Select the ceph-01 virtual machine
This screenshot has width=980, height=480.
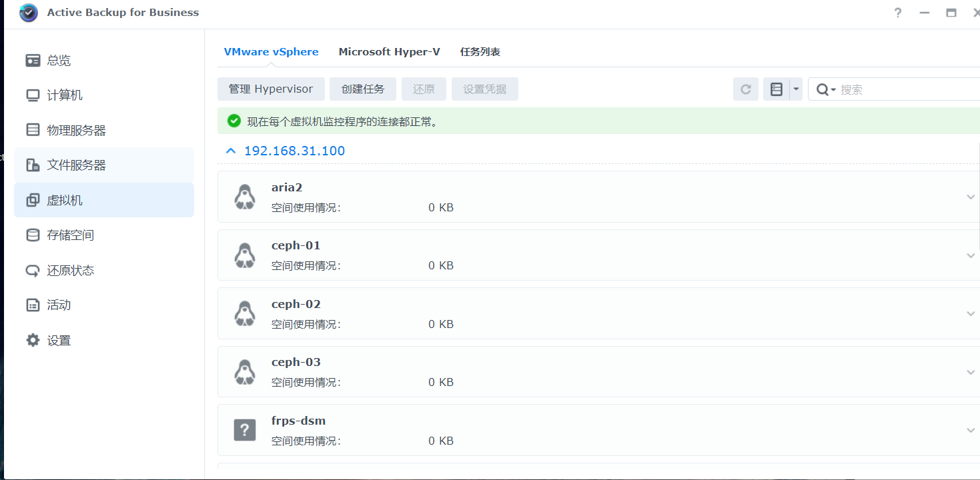pyautogui.click(x=598, y=255)
